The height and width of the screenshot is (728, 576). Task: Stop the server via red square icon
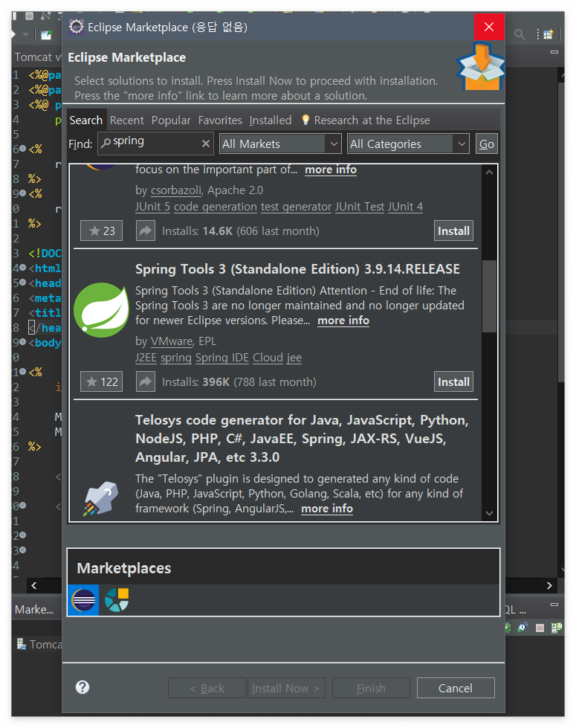(x=540, y=628)
